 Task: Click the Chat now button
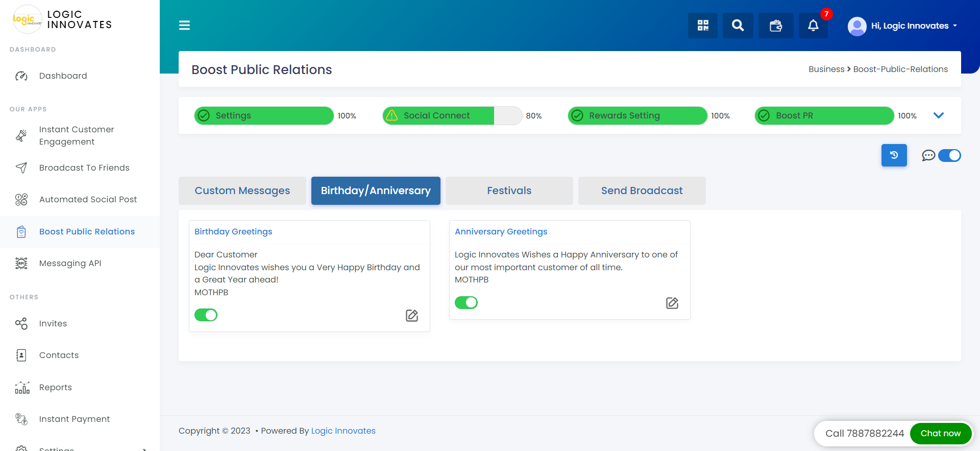pyautogui.click(x=941, y=434)
